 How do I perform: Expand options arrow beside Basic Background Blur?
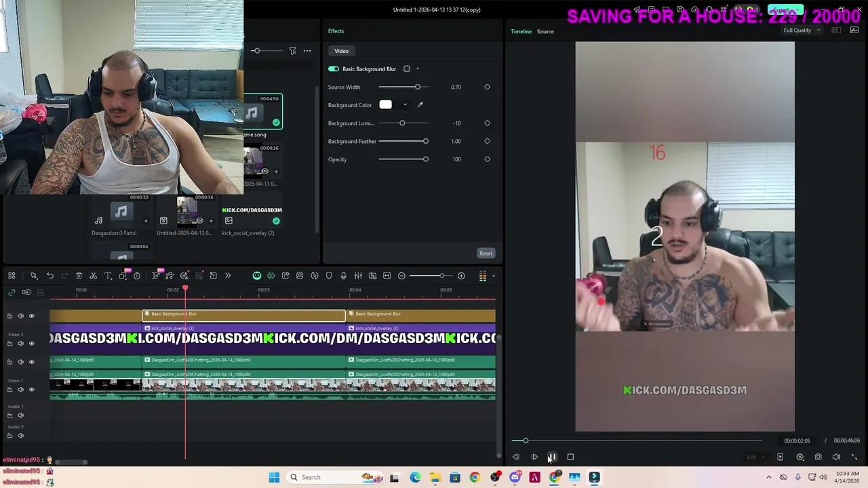[x=418, y=69]
